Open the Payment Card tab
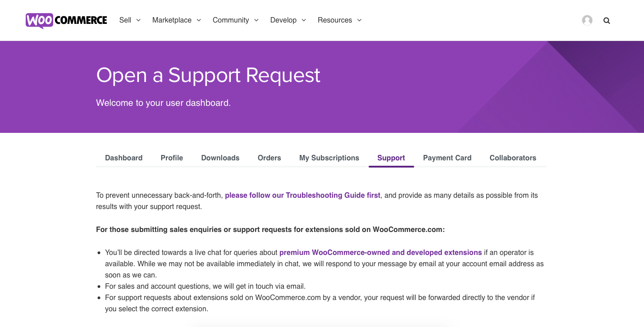The image size is (644, 327). (447, 158)
